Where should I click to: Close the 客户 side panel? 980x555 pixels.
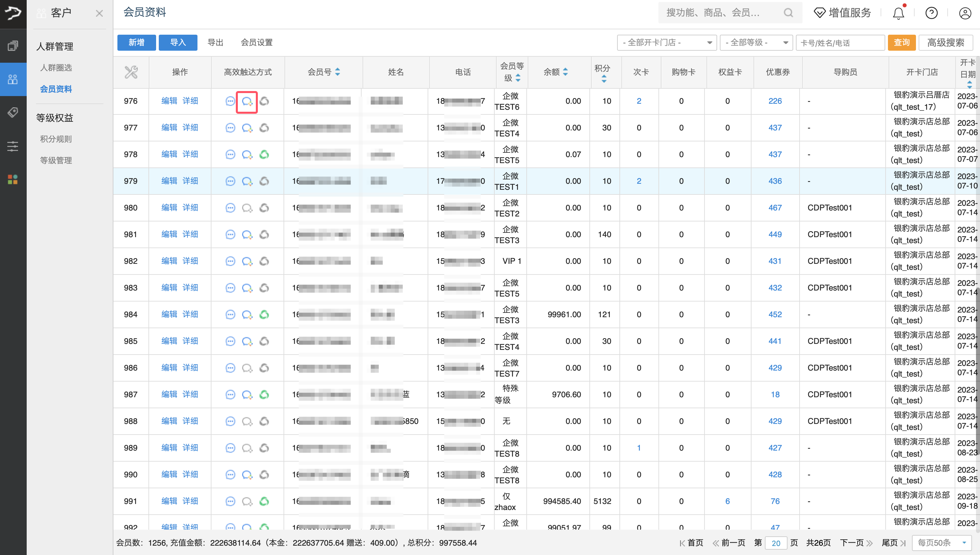click(99, 13)
